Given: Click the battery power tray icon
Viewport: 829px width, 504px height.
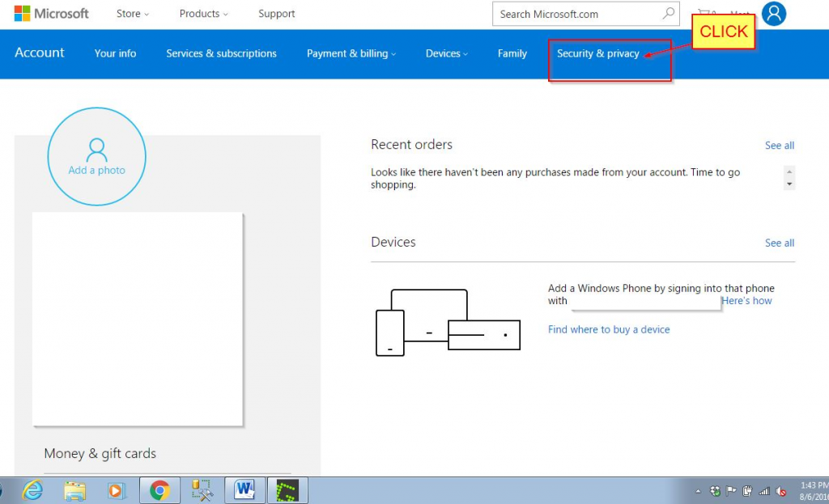Looking at the screenshot, I should click(x=747, y=491).
